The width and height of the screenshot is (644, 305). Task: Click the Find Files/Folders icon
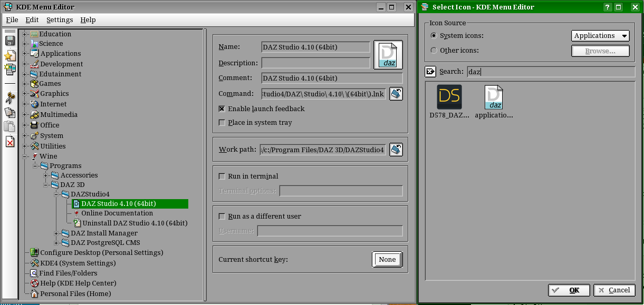[34, 273]
